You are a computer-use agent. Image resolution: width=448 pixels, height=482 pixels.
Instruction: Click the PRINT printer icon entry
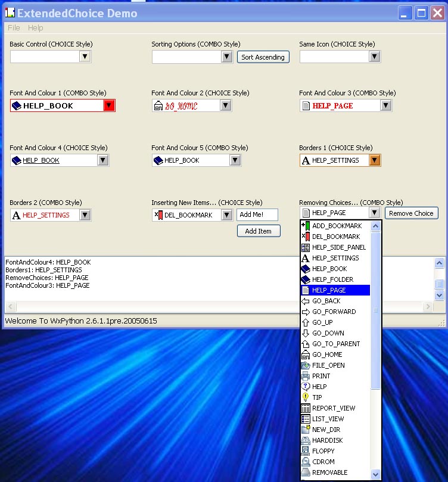coord(306,376)
